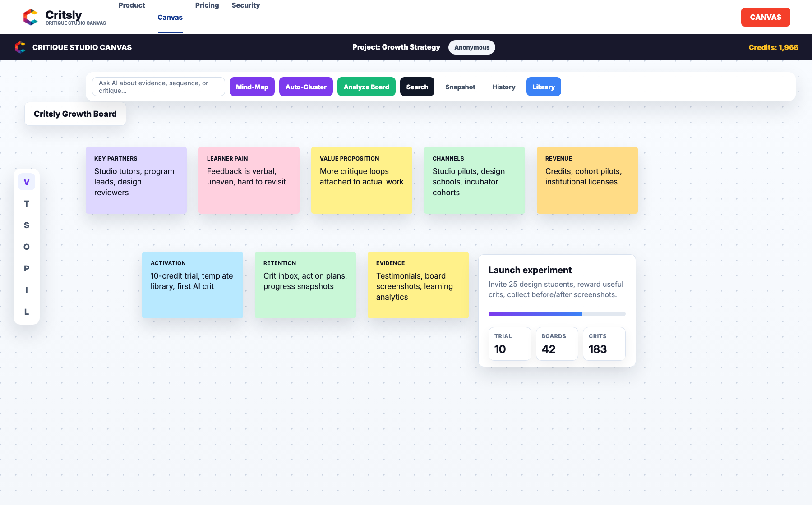Select the T tool in left sidebar
The width and height of the screenshot is (812, 505).
pyautogui.click(x=27, y=203)
